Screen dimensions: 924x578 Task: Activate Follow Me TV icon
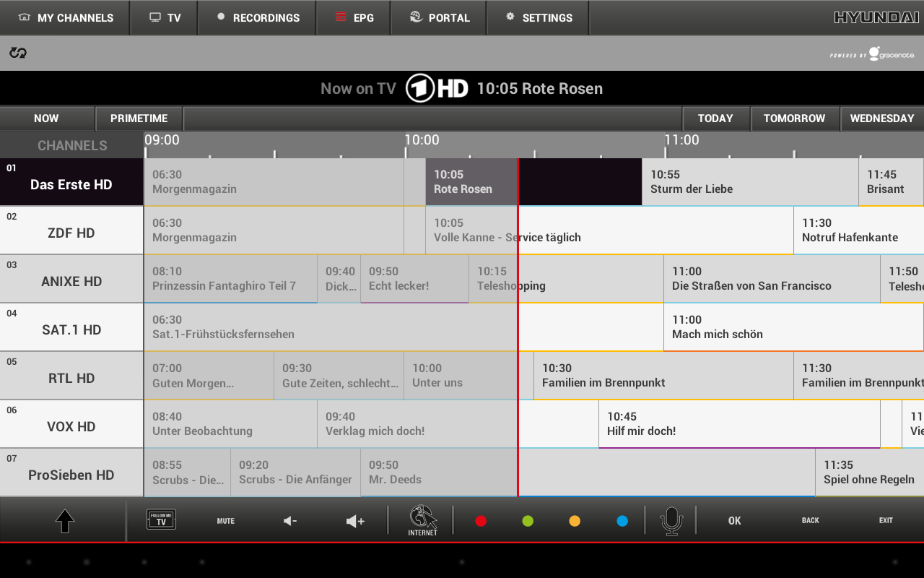(x=161, y=520)
